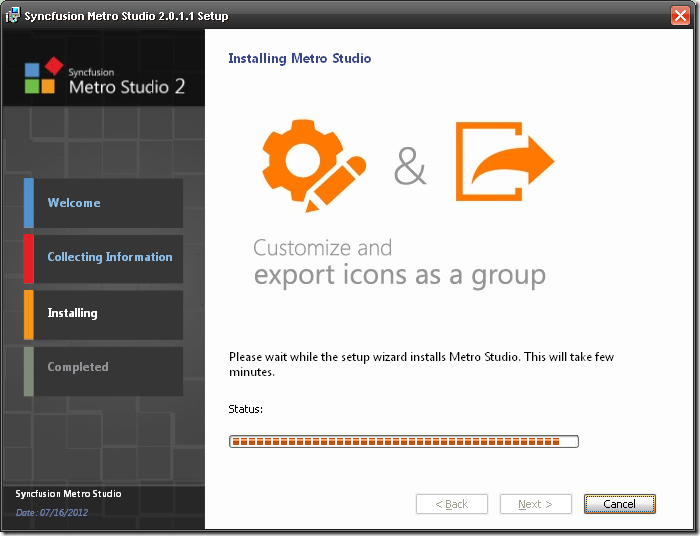Select the Installing step in sidebar

[104, 315]
